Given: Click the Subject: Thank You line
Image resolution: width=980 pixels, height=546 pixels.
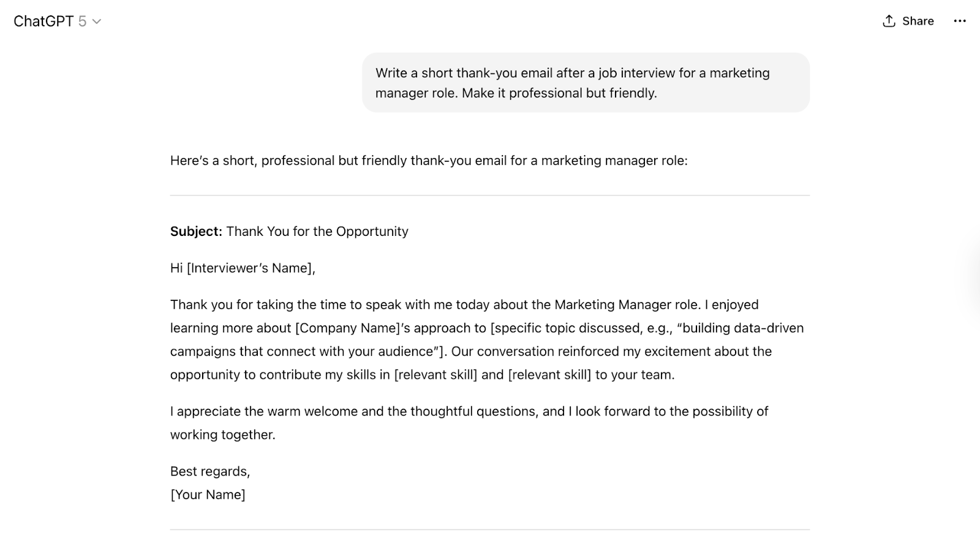Looking at the screenshot, I should tap(288, 232).
